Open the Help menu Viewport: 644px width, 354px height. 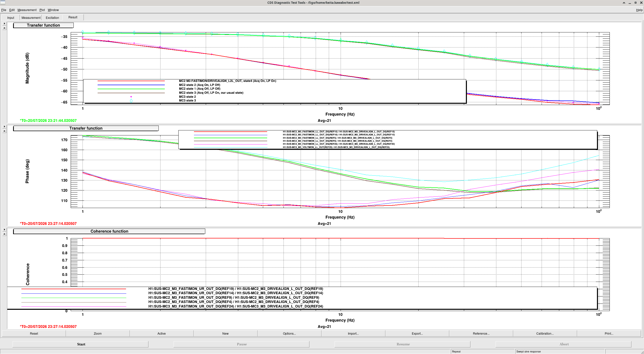click(x=639, y=10)
